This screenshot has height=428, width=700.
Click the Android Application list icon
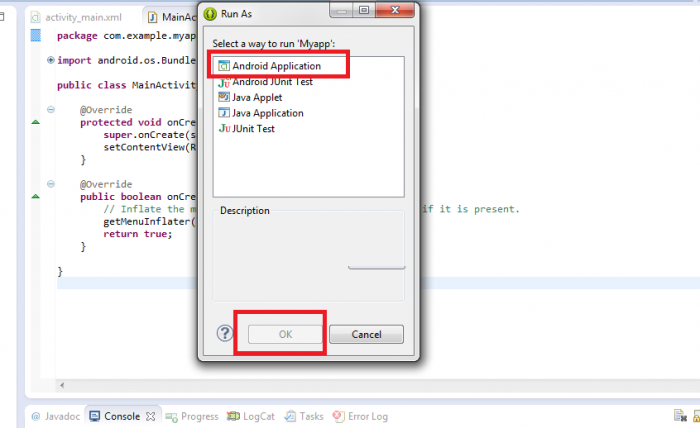pos(224,66)
